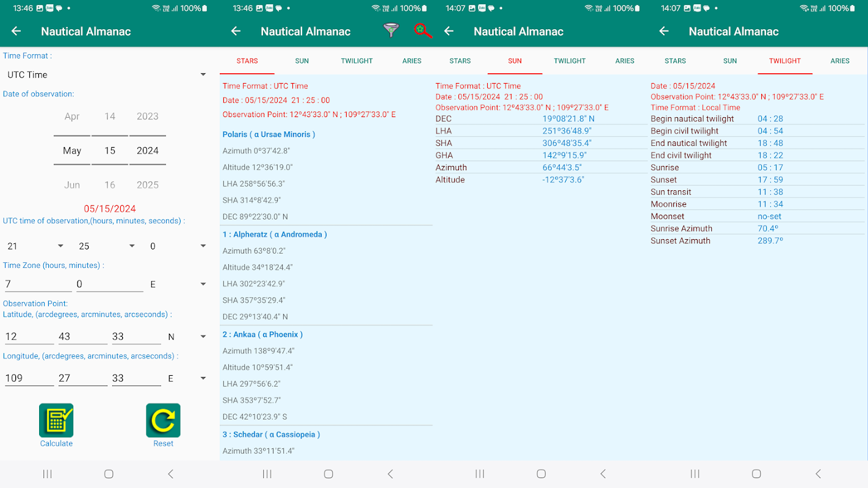Screen dimensions: 868x488
Task: Tap the Sun GHA value 142°9'15.9"
Action: coord(566,156)
